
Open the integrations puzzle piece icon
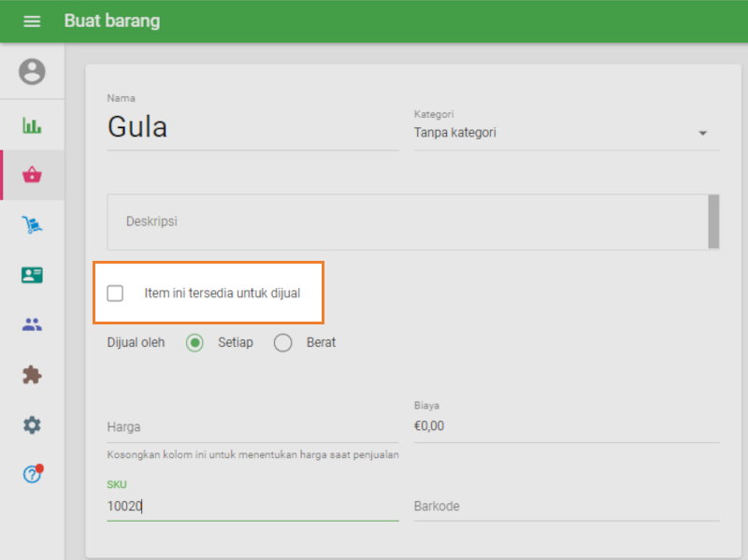coord(32,375)
